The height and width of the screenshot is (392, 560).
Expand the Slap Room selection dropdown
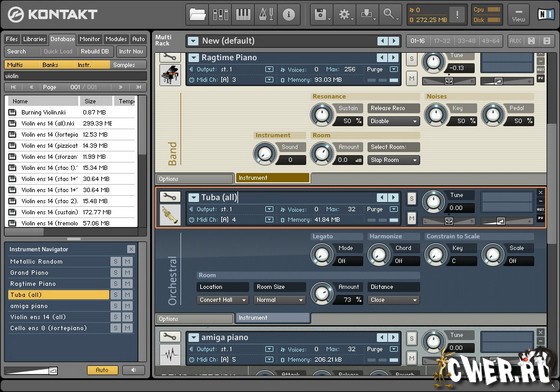click(394, 160)
